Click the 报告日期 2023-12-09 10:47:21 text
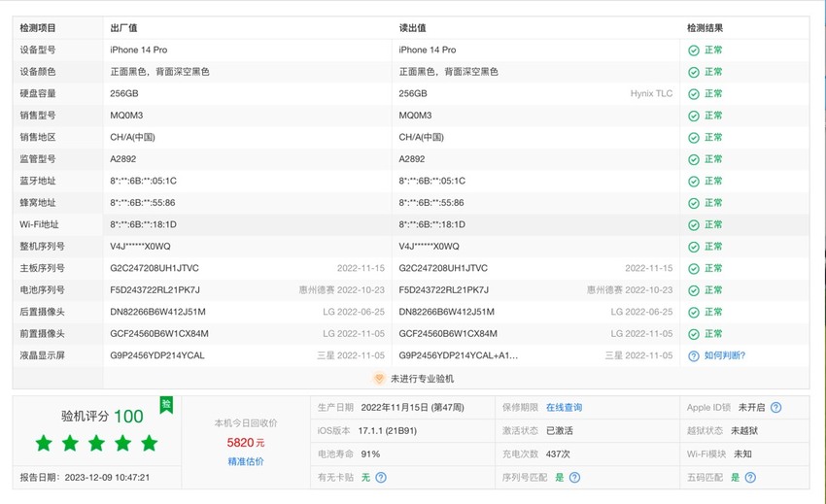 point(85,478)
